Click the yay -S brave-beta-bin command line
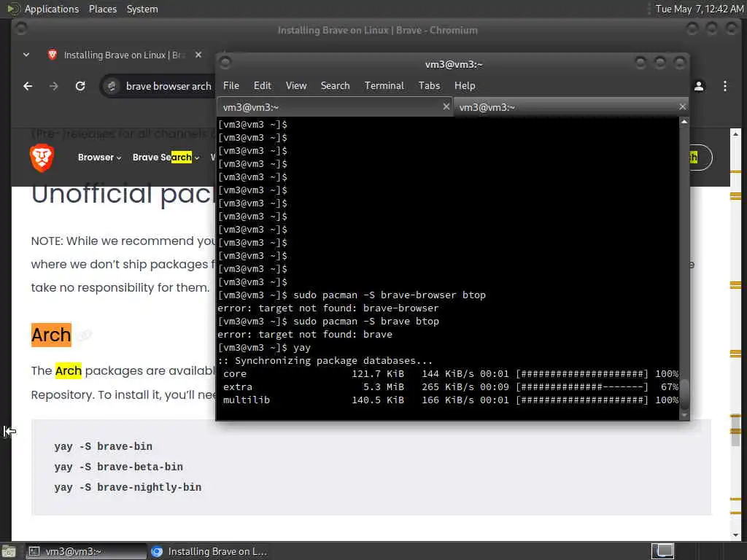Viewport: 747px width, 560px height. (118, 467)
